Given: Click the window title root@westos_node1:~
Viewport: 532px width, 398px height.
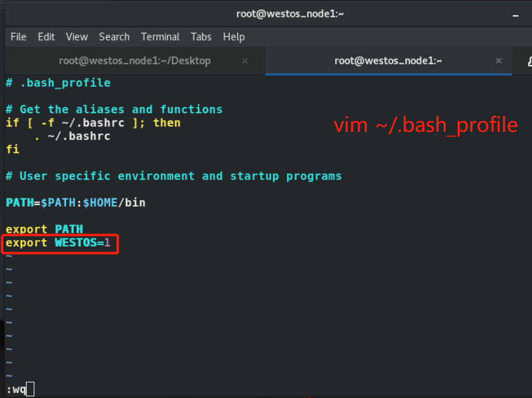Looking at the screenshot, I should point(290,14).
